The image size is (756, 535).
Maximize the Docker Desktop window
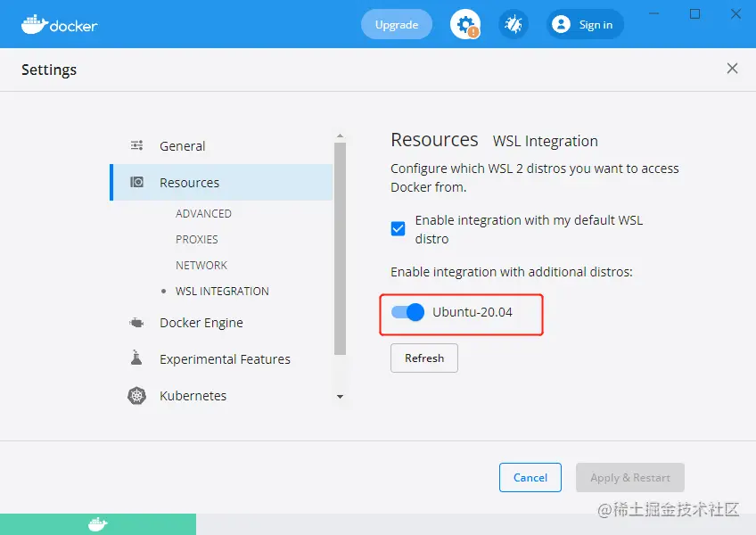click(694, 13)
